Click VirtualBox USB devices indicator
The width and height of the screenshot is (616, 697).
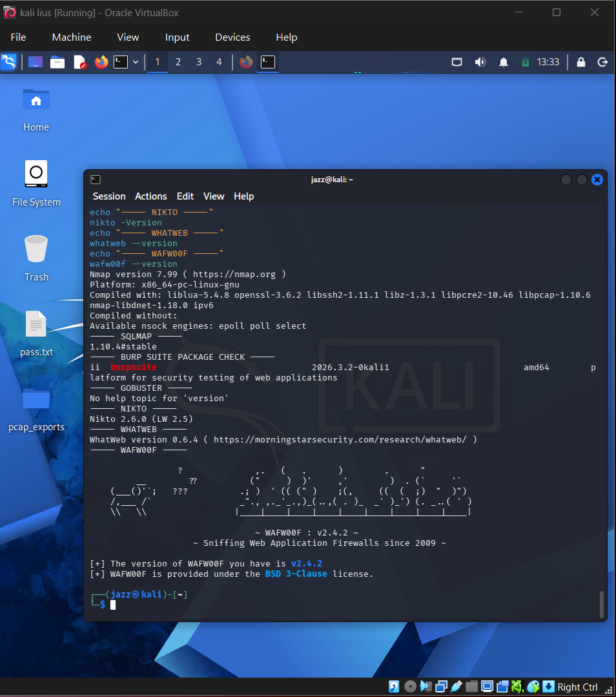457,687
